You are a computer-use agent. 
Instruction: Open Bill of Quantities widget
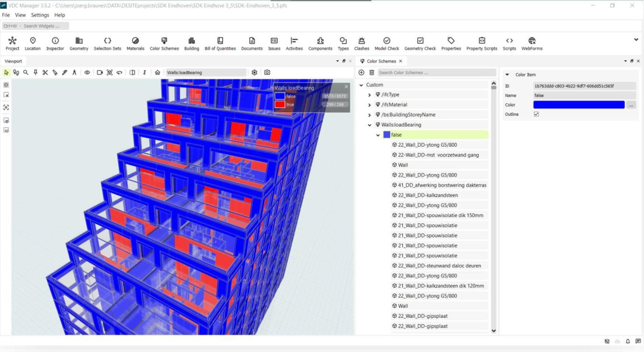point(220,43)
